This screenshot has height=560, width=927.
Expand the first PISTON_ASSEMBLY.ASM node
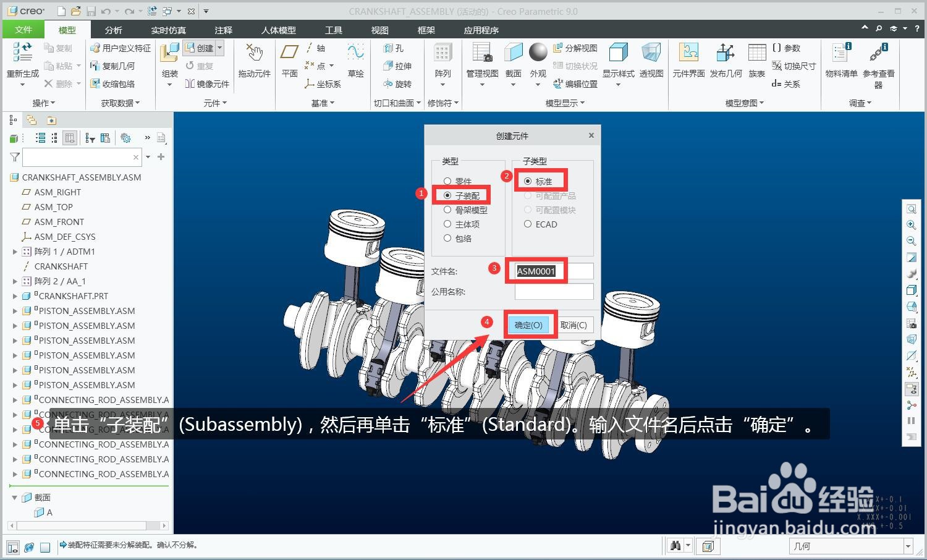point(15,311)
